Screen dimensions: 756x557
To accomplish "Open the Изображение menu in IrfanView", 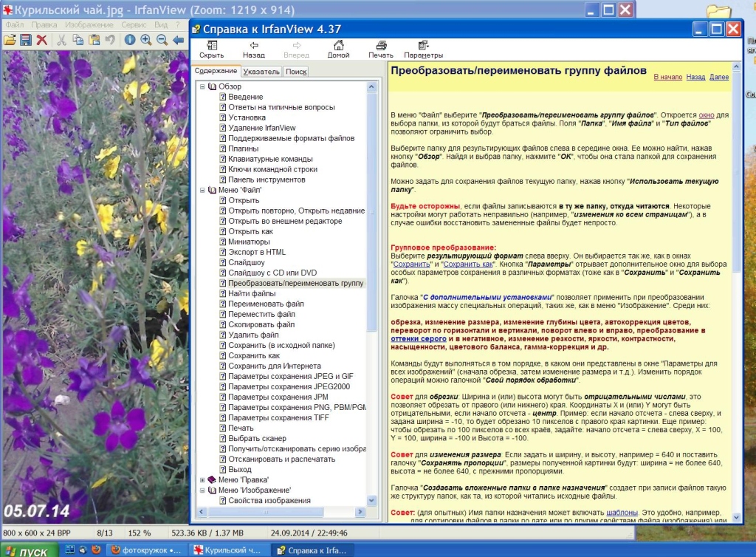I will [89, 24].
